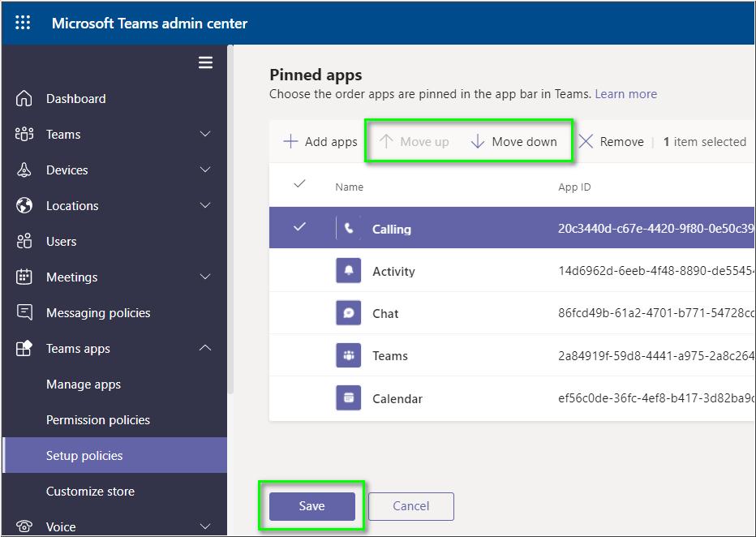This screenshot has width=756, height=537.
Task: Click the down arrow icon for Move down
Action: coord(477,142)
